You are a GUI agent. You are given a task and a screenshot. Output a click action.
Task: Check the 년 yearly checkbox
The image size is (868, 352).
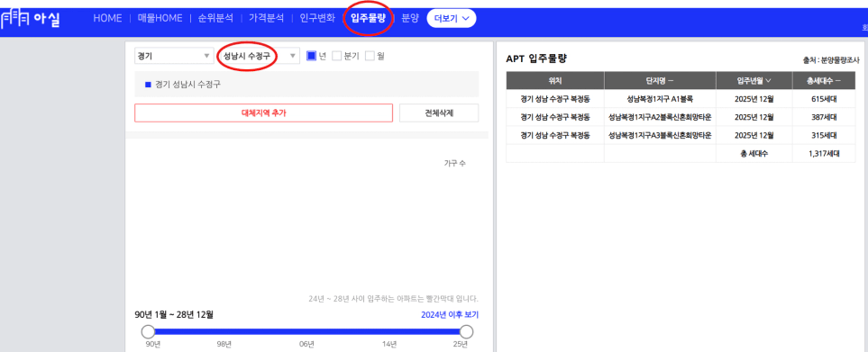point(311,56)
